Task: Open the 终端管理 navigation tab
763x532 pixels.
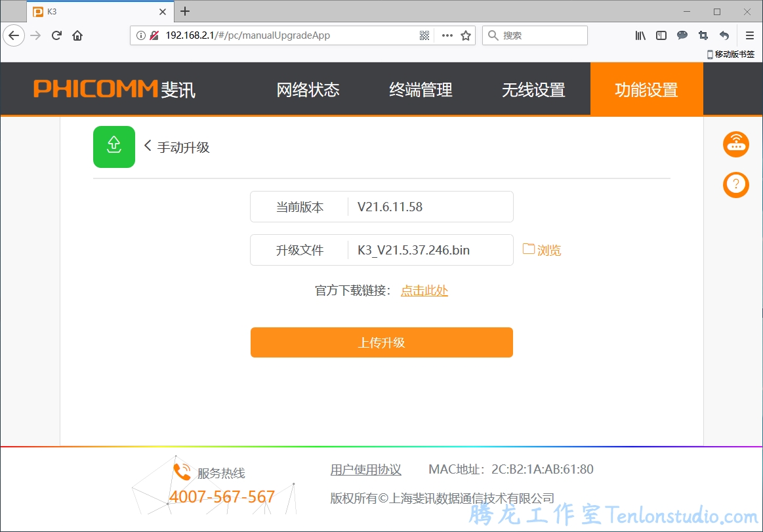Action: [x=421, y=90]
